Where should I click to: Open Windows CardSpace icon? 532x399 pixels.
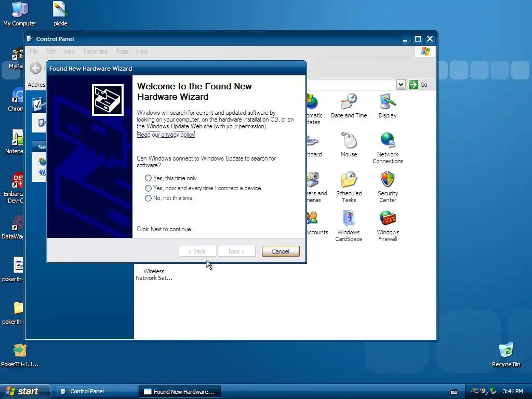[x=349, y=226]
